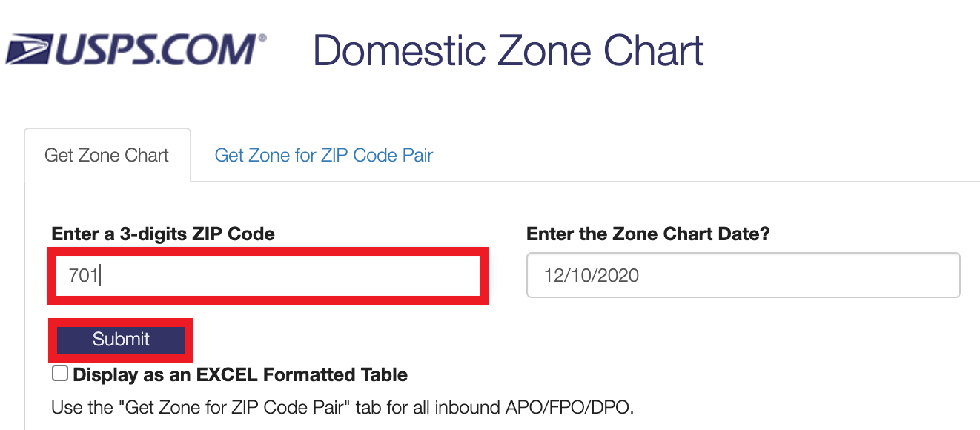The image size is (980, 430).
Task: Select the Get Zone Chart tab
Action: 107,156
